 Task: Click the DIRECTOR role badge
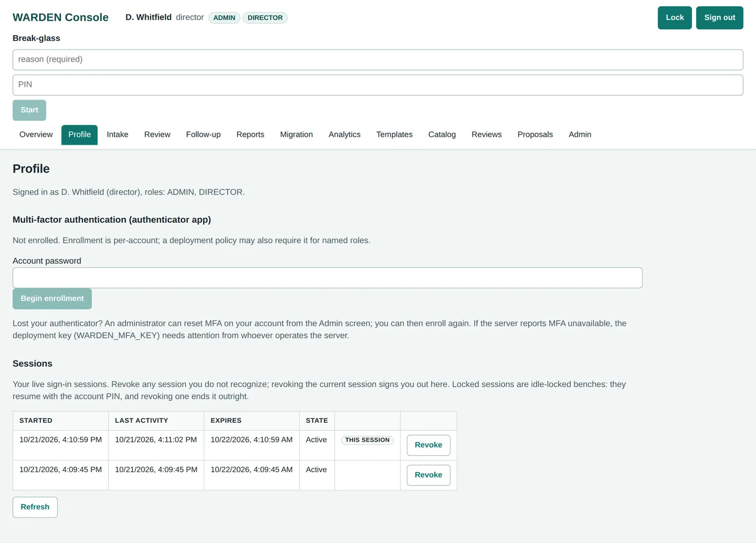pos(265,18)
